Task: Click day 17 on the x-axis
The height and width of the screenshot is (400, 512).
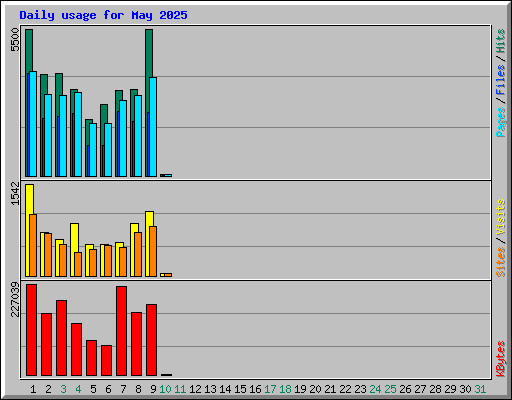Action: (x=270, y=389)
